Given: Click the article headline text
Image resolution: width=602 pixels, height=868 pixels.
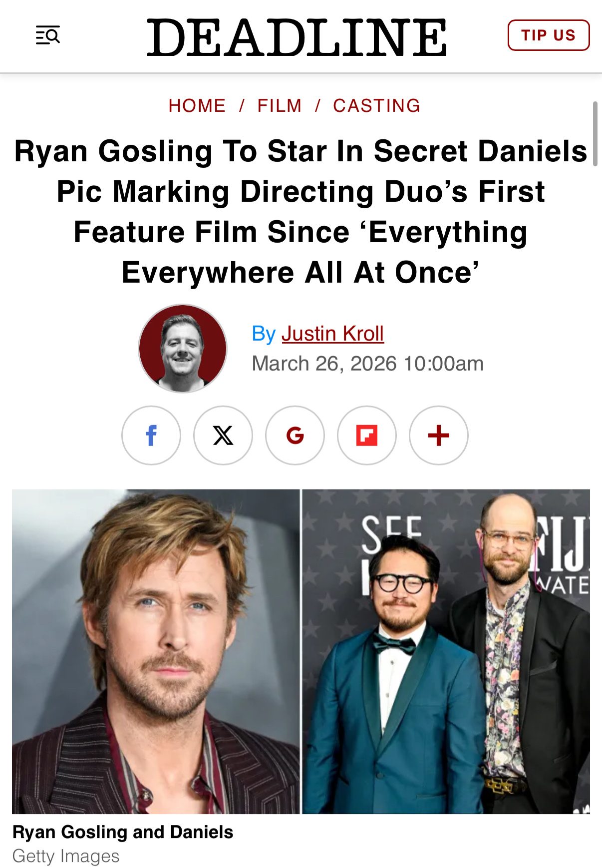Looking at the screenshot, I should (x=301, y=212).
